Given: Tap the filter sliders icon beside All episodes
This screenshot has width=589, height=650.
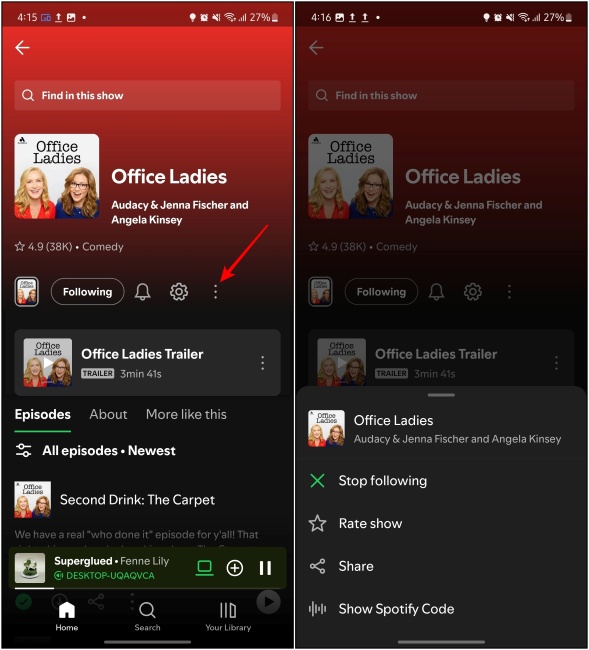Looking at the screenshot, I should tap(23, 451).
